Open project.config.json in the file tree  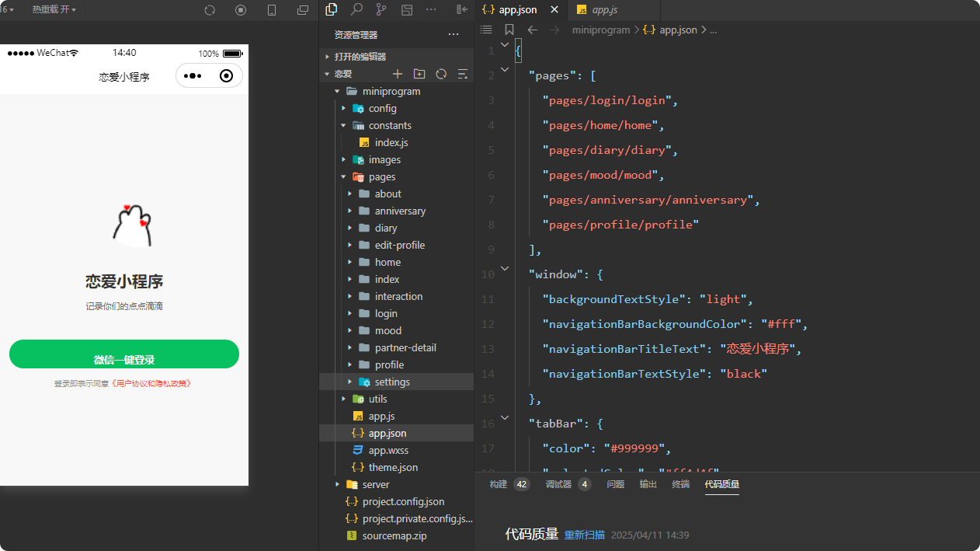tap(403, 501)
